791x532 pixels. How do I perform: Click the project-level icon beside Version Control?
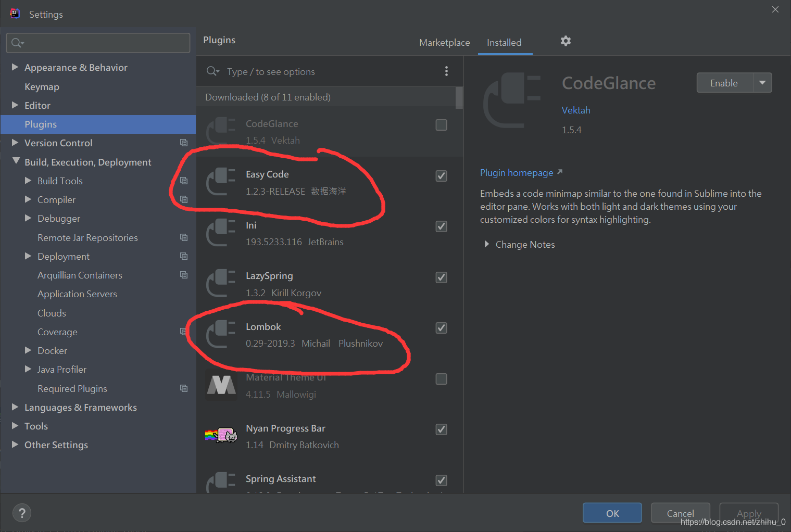coord(184,143)
